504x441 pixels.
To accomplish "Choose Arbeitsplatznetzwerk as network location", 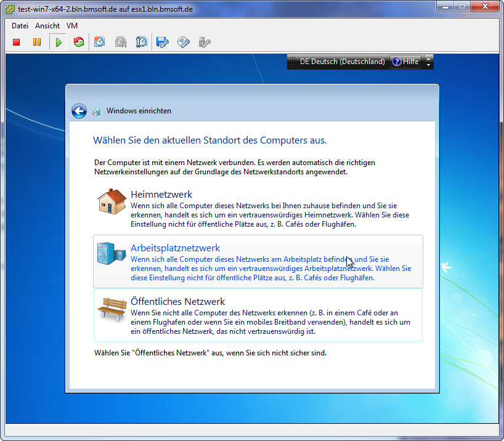I will point(258,261).
